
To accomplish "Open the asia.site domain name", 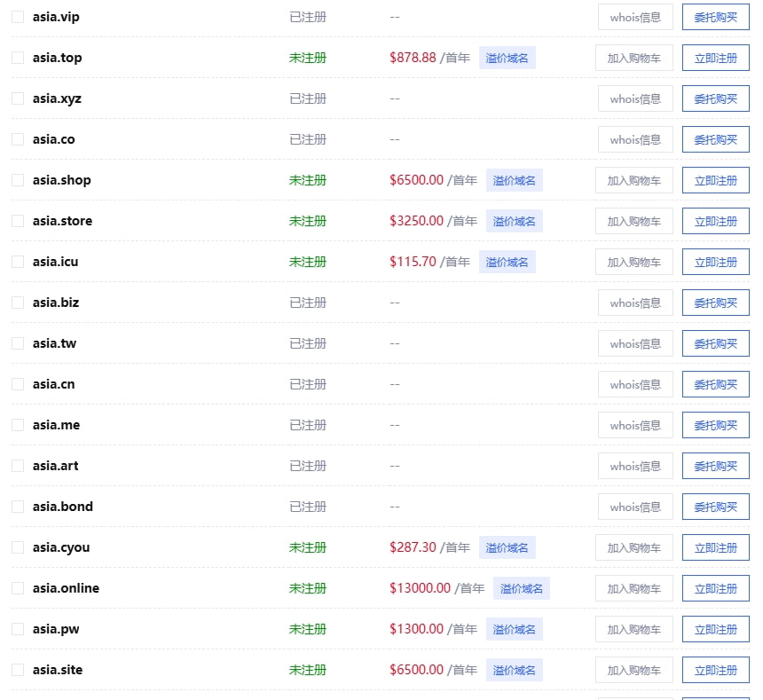I will pyautogui.click(x=58, y=670).
